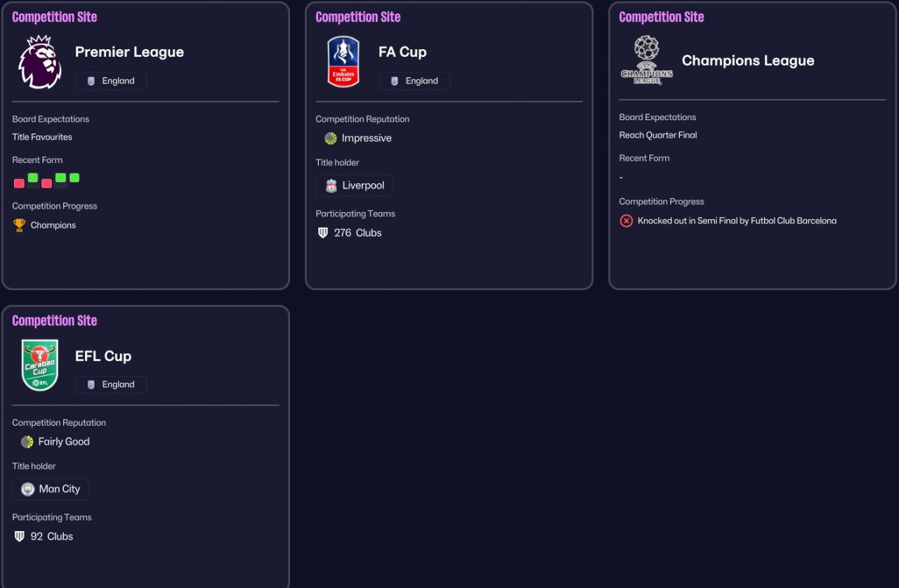899x588 pixels.
Task: Click the Reach Quarter Final board expectation
Action: pos(658,135)
